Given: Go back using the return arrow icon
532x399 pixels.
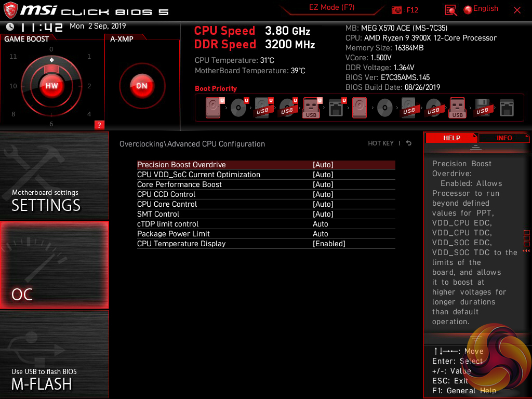Looking at the screenshot, I should (409, 143).
